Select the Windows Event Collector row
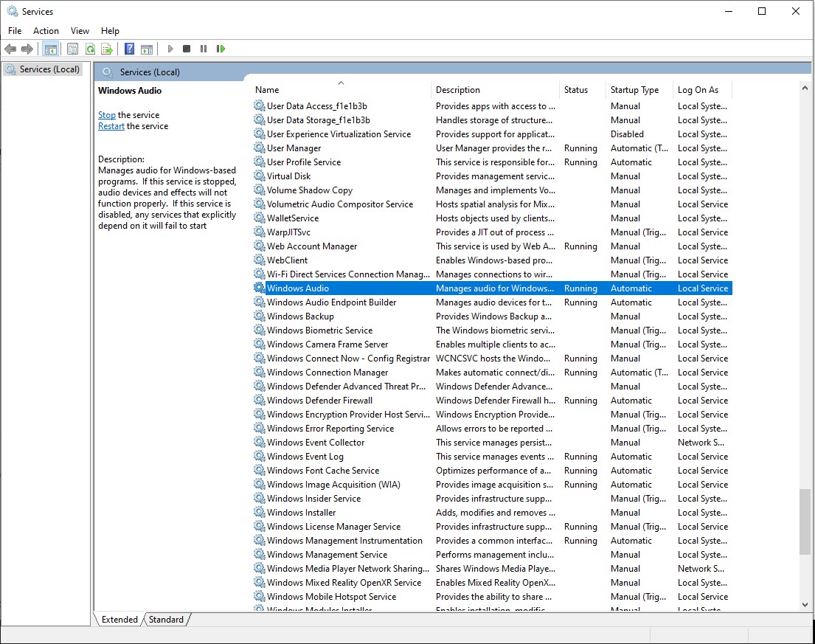The image size is (815, 644). pos(493,443)
